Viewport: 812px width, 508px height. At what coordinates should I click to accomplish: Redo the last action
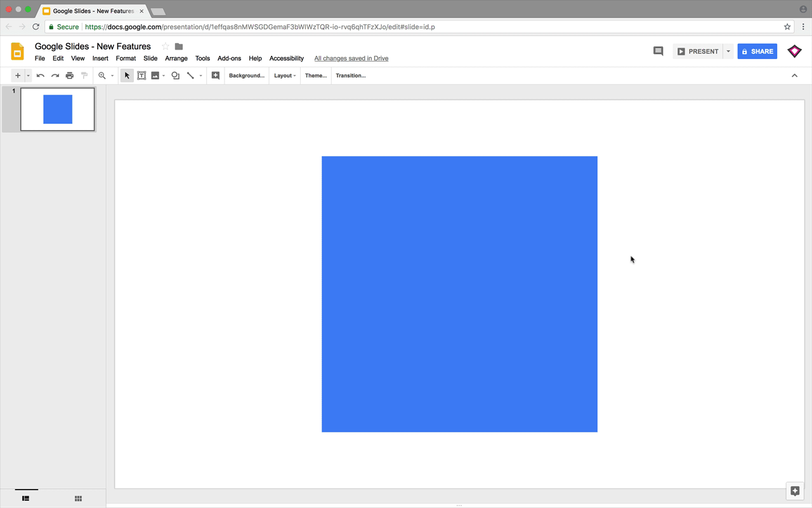pyautogui.click(x=55, y=76)
